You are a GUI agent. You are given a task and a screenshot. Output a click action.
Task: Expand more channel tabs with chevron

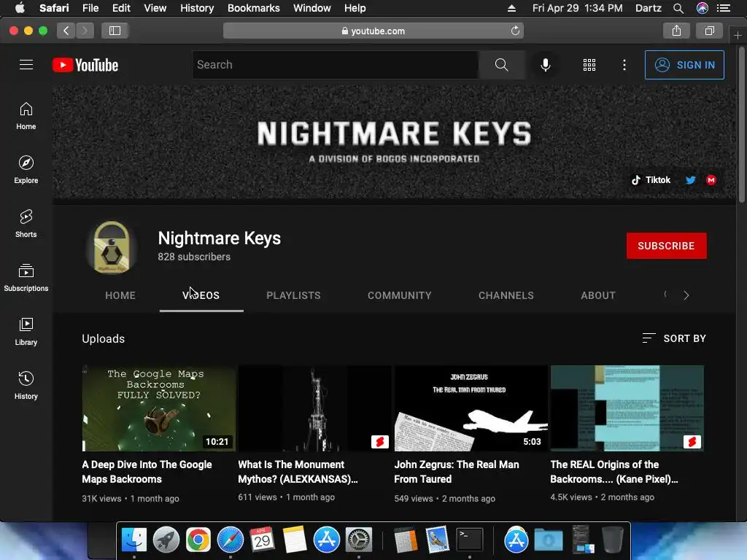coord(686,295)
